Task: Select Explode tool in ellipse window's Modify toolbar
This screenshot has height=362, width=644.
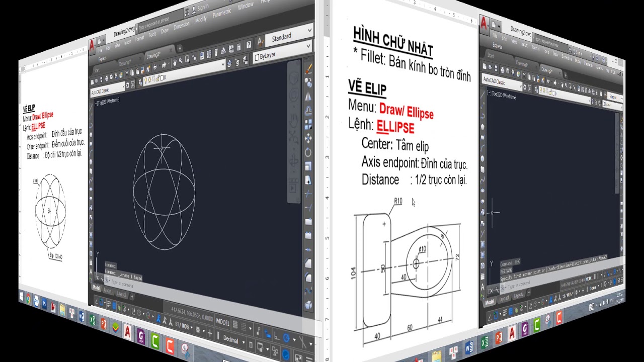Action: click(x=309, y=304)
